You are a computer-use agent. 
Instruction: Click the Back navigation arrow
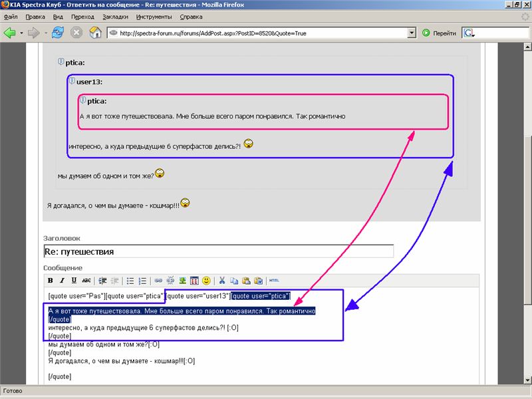pos(10,32)
